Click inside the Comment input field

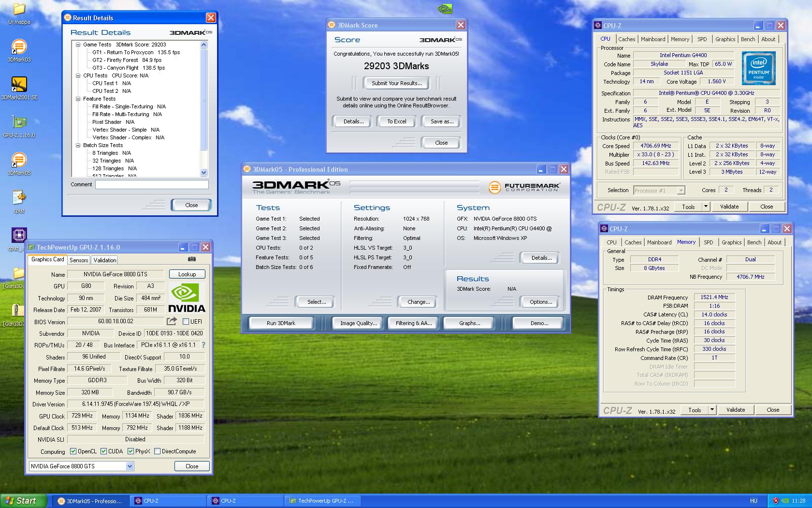152,184
